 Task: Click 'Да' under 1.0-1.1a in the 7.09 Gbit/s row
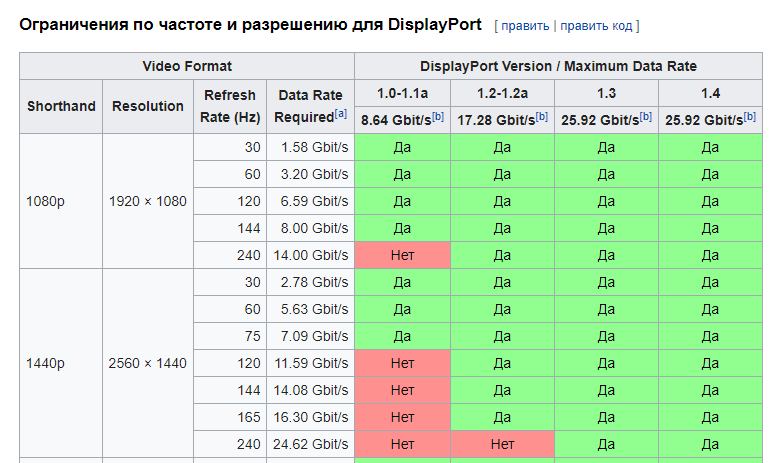coord(402,336)
